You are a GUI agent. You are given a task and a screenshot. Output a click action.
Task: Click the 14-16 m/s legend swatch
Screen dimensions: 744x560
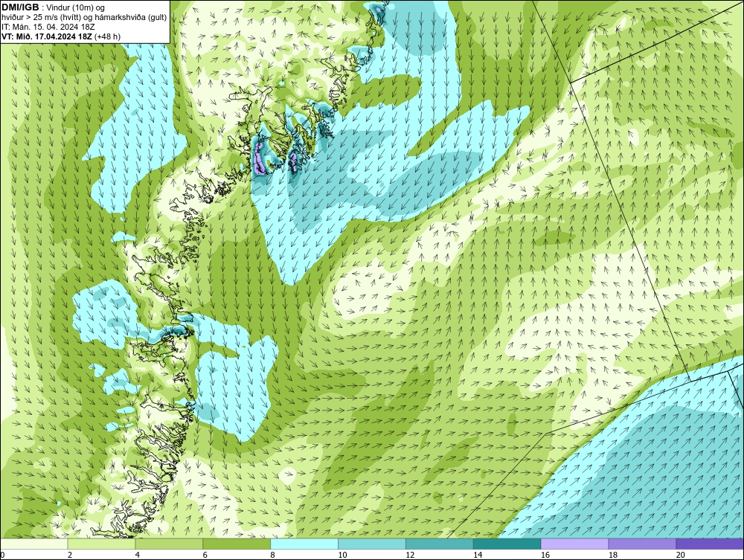[507, 544]
